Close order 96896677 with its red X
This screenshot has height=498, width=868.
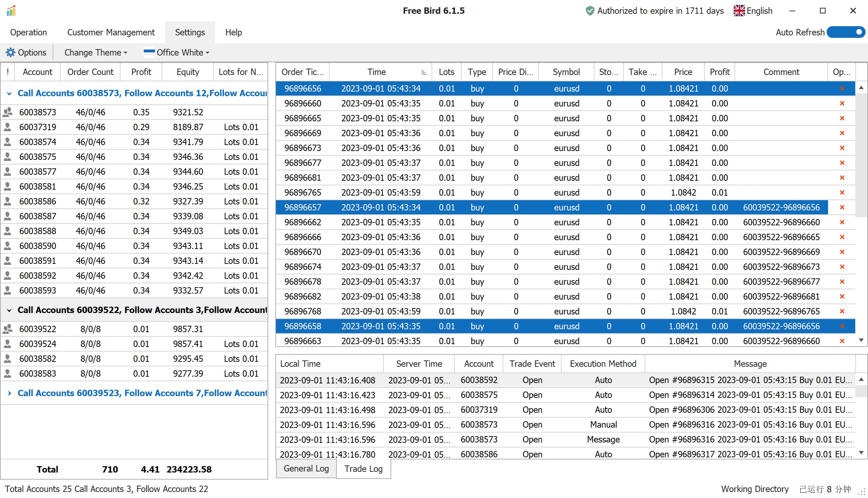pos(842,163)
